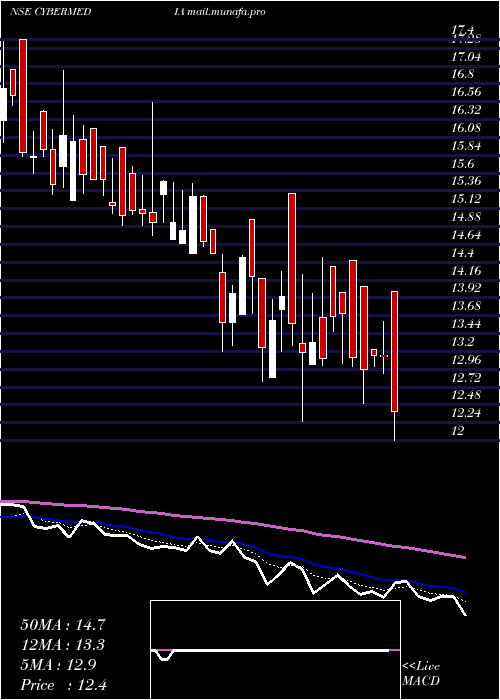Click the <<Live MACD label
Screen dimensions: 500x700
point(421,674)
